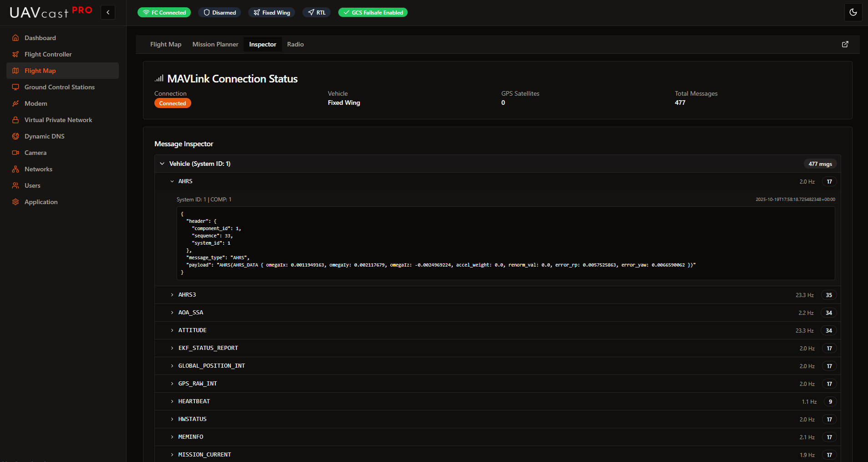Open Dynamic DNS configuration
868x462 pixels.
click(44, 136)
